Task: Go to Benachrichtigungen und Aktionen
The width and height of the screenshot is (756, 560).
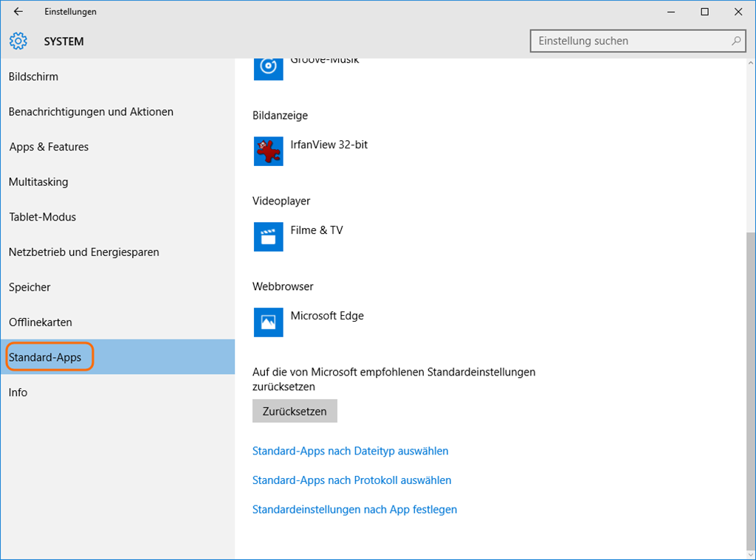Action: (x=91, y=112)
